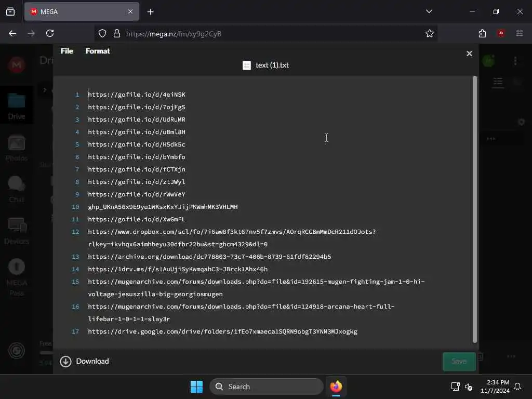Expand the tree chevron in MEGA drive

pos(45,90)
